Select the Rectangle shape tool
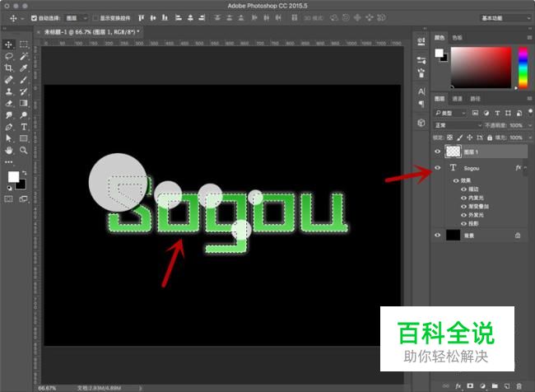 [24, 138]
